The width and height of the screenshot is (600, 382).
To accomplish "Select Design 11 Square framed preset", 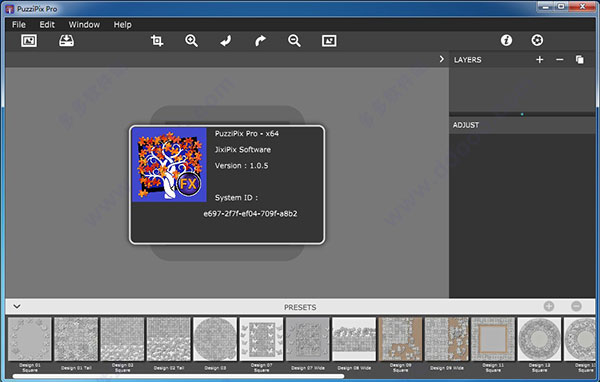I will pyautogui.click(x=493, y=339).
